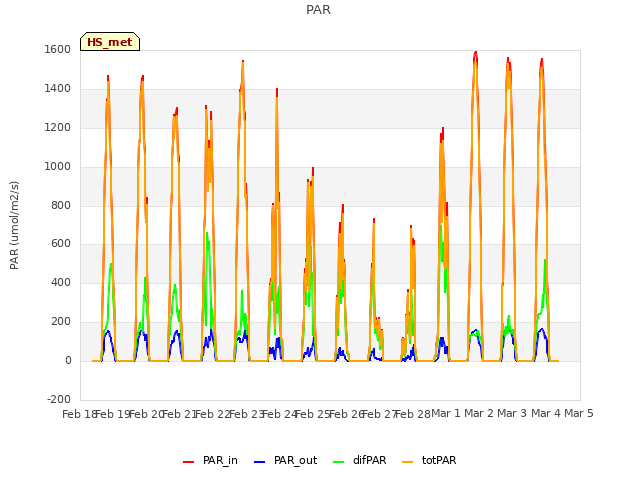Screen dimensions: 640x480
Task: Click the Mar 2 x-axis date label
Action: [479, 413]
